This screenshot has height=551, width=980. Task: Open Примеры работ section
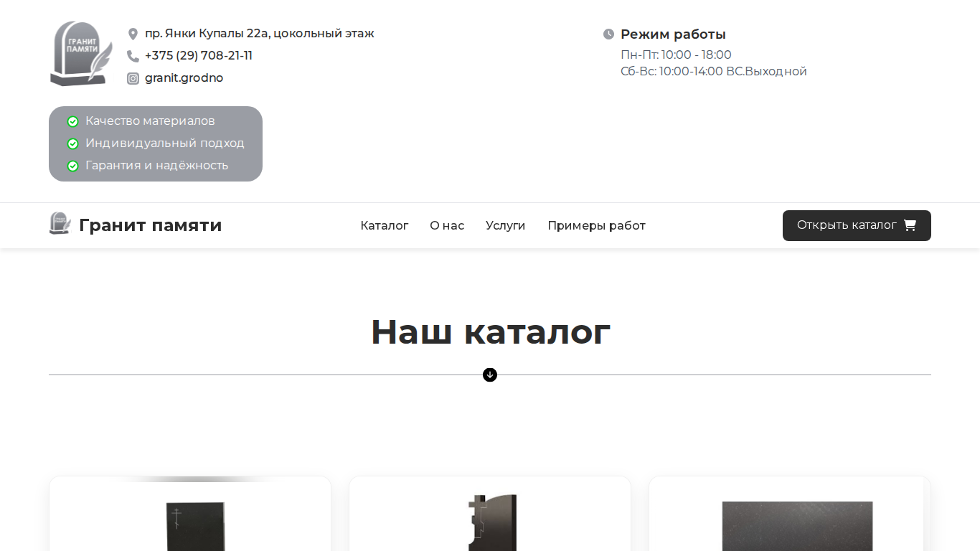597,225
